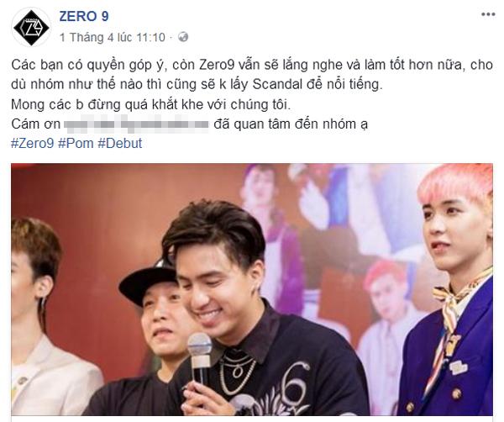Screen dimensions: 504x422
Task: Follow the #Zero9 hashtag
Action: (33, 144)
